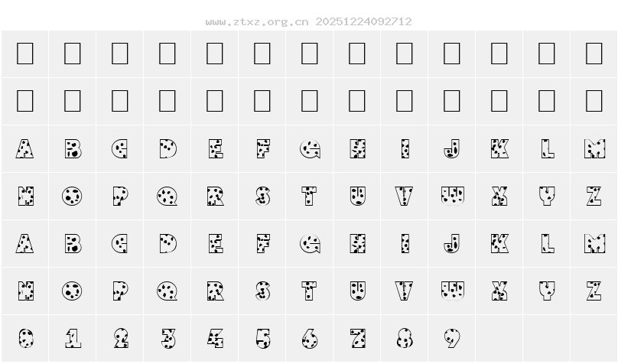Screen dimensions: 618x364
Task: Click the second (lower) letter A glyph
Action: [x=25, y=243]
